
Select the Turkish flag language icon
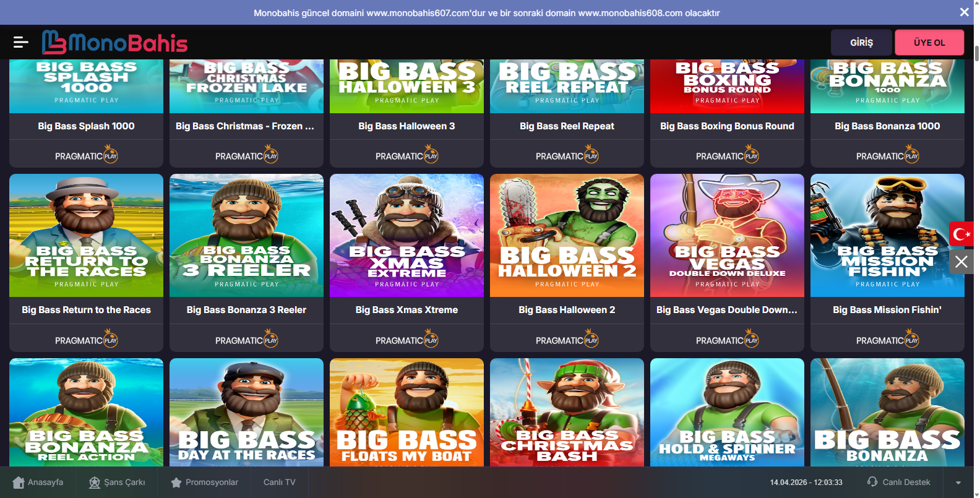[961, 234]
